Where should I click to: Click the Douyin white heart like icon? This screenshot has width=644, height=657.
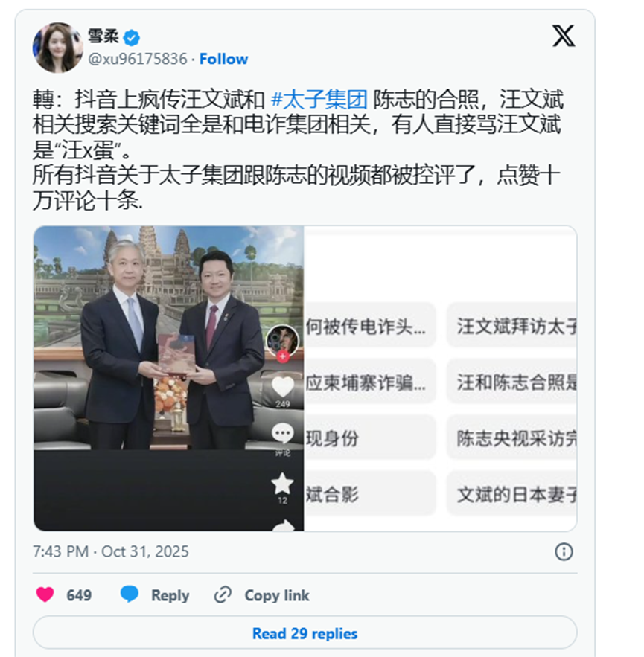283,386
